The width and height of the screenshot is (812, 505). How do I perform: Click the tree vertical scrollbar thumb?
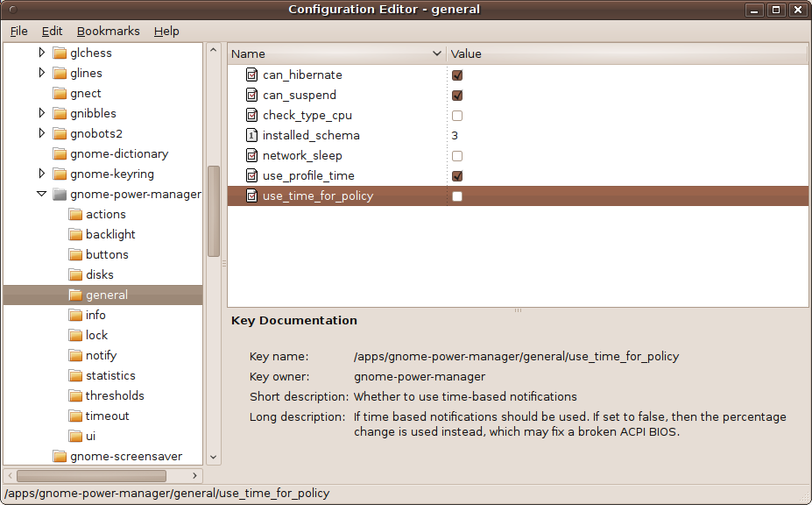214,211
